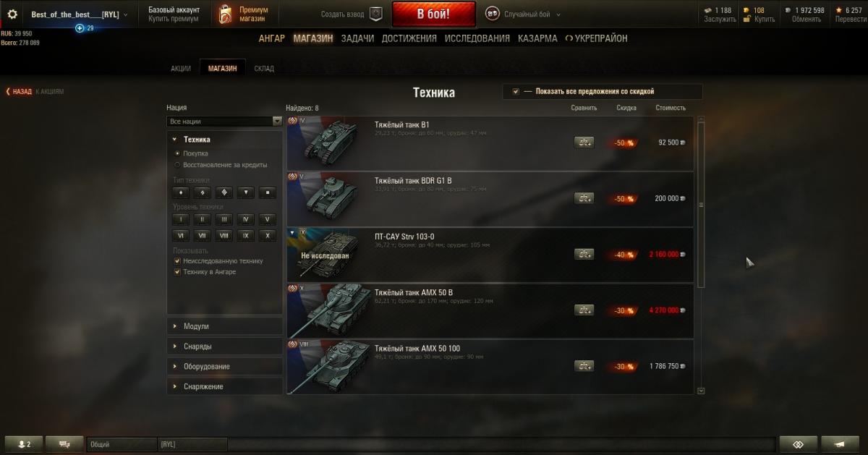Viewport: 868px width, 455px height.
Task: Select vehicle tier VIII filter
Action: (x=224, y=235)
